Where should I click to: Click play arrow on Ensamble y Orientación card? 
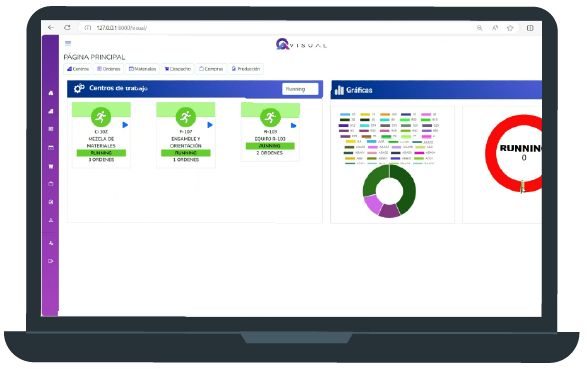coord(210,125)
